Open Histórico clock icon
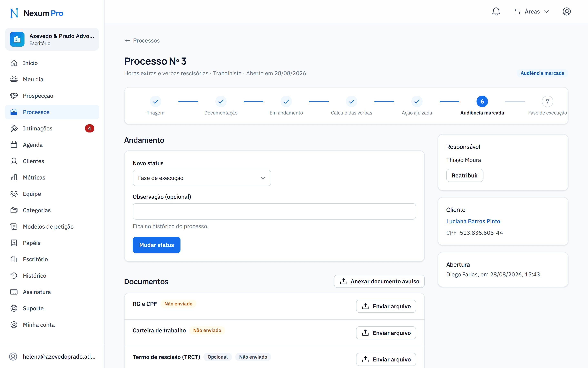The height and width of the screenshot is (368, 588). pyautogui.click(x=14, y=276)
